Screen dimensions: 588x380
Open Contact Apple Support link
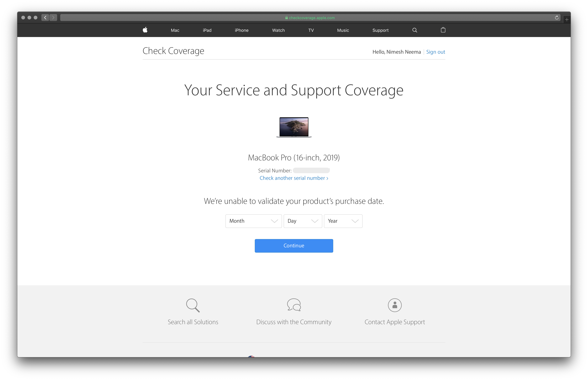[395, 322]
